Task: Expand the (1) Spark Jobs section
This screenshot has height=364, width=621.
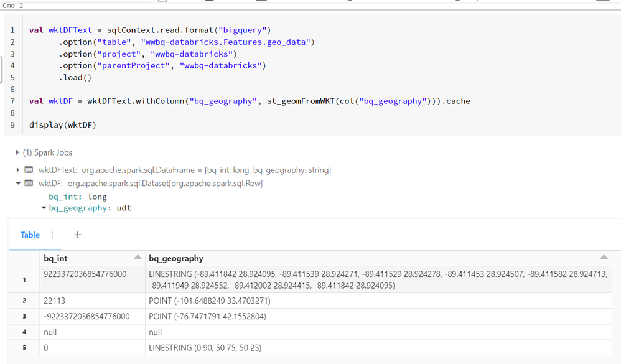Action: [x=17, y=152]
